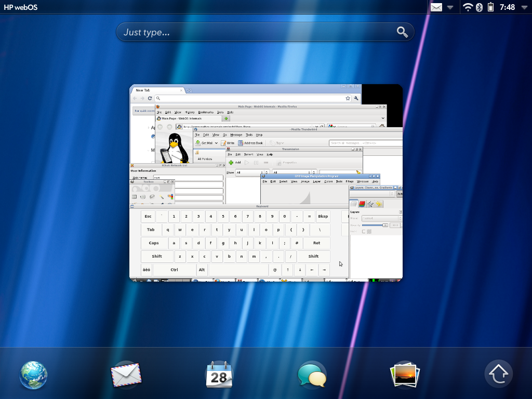The width and height of the screenshot is (532, 399).
Task: Tap the Bluetooth status icon
Action: [479, 7]
